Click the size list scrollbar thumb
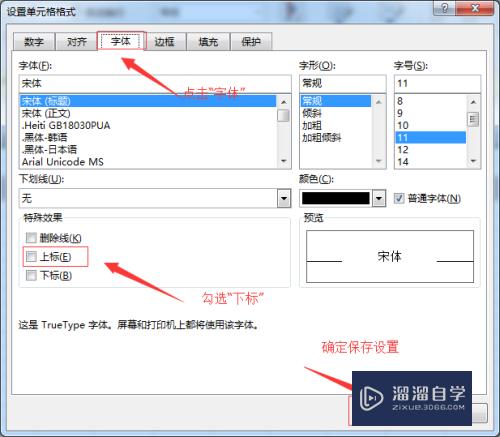500x437 pixels. pyautogui.click(x=473, y=119)
